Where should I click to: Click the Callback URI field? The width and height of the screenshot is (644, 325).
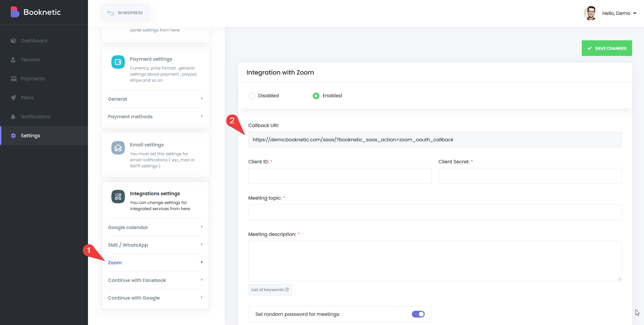435,140
